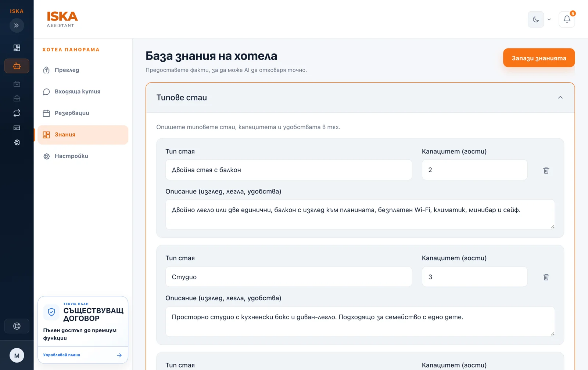Click the first briefcase icon in dark sidebar
Image resolution: width=588 pixels, height=370 pixels.
(x=17, y=84)
